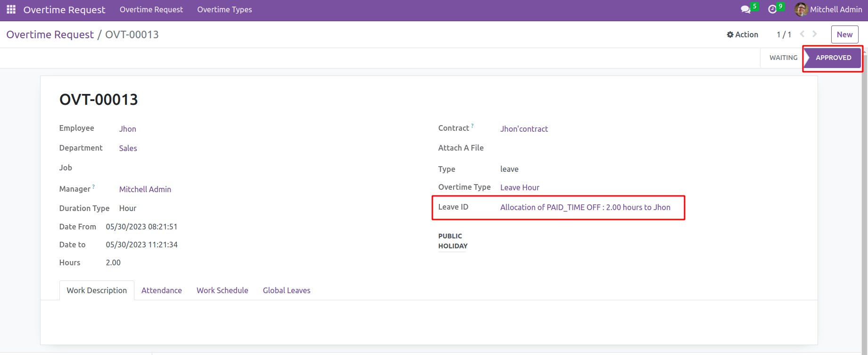Click the New record button
This screenshot has width=868, height=355.
[844, 34]
